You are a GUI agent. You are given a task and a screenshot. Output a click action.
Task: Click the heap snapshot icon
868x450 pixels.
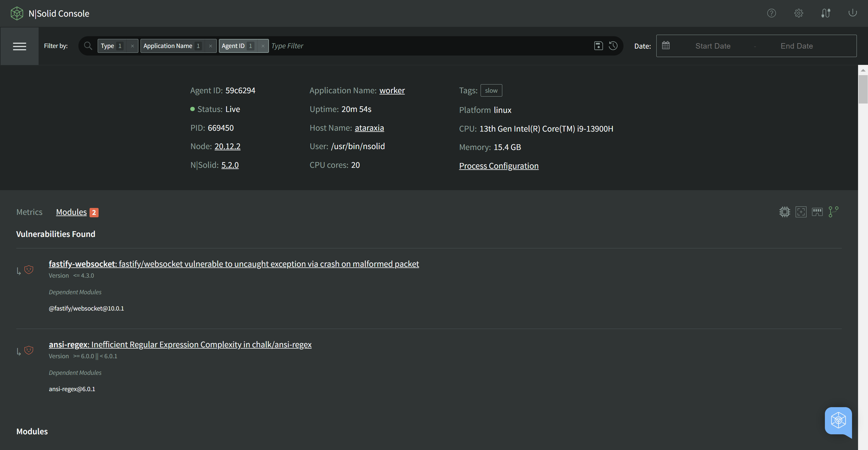click(x=801, y=212)
